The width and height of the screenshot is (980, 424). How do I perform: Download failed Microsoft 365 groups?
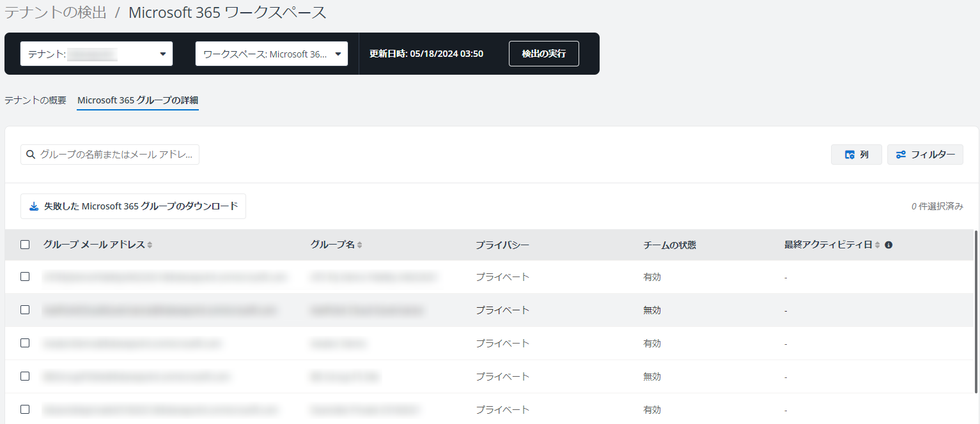point(134,206)
